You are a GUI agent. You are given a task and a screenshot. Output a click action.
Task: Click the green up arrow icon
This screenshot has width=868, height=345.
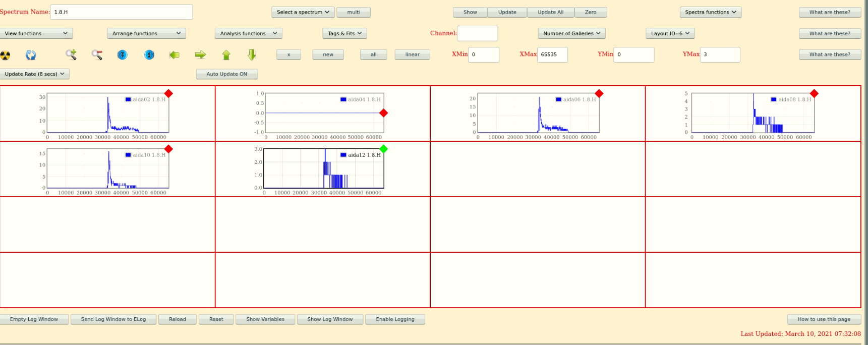[x=226, y=54]
